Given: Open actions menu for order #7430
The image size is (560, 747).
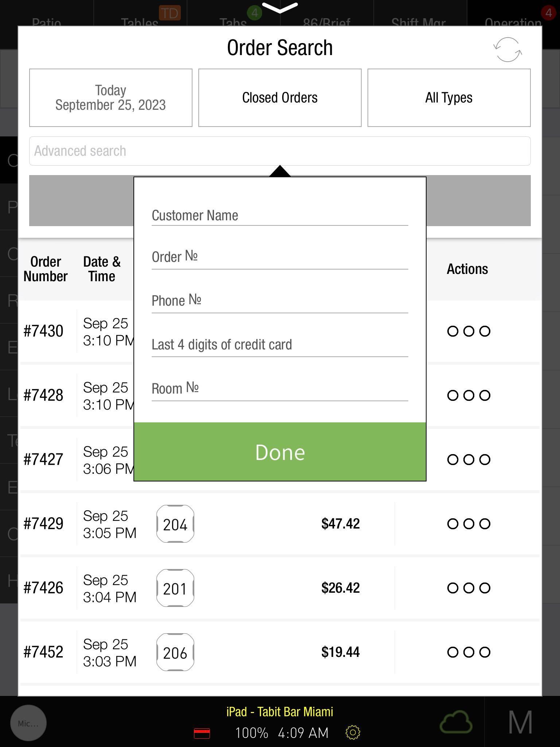Looking at the screenshot, I should [468, 331].
